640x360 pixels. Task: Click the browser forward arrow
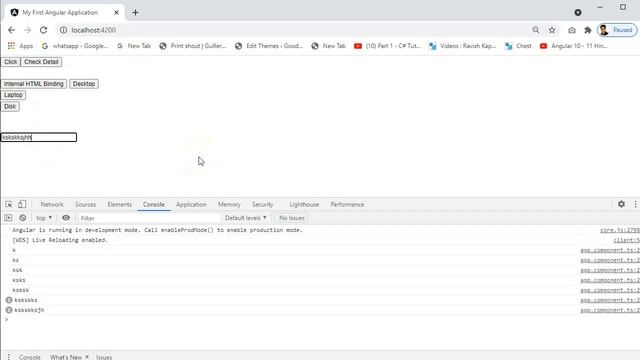(x=27, y=30)
